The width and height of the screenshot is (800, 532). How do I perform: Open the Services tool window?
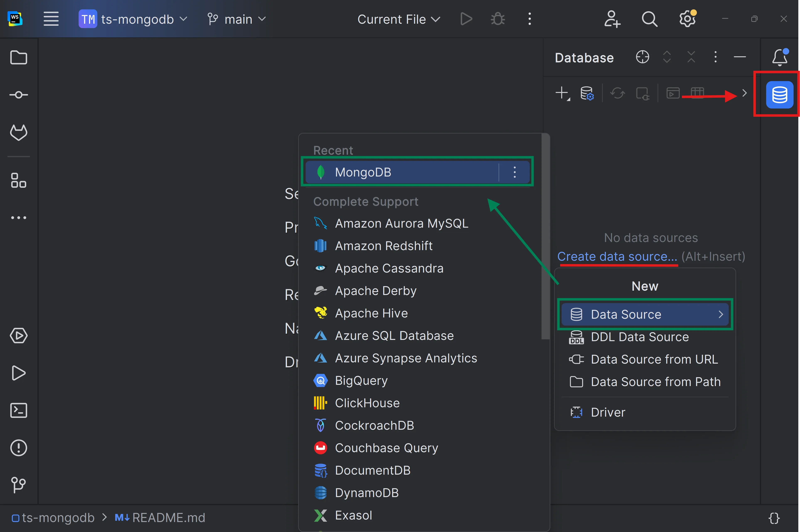[x=18, y=336]
